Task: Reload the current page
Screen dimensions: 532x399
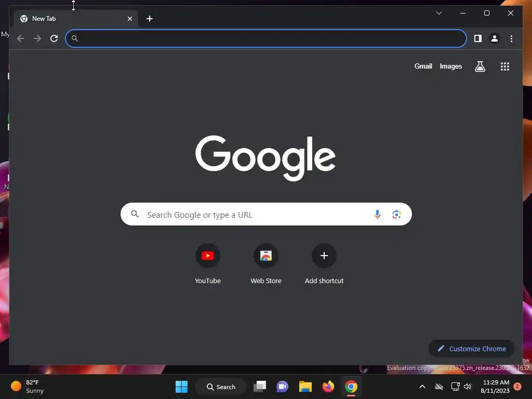Action: tap(54, 38)
